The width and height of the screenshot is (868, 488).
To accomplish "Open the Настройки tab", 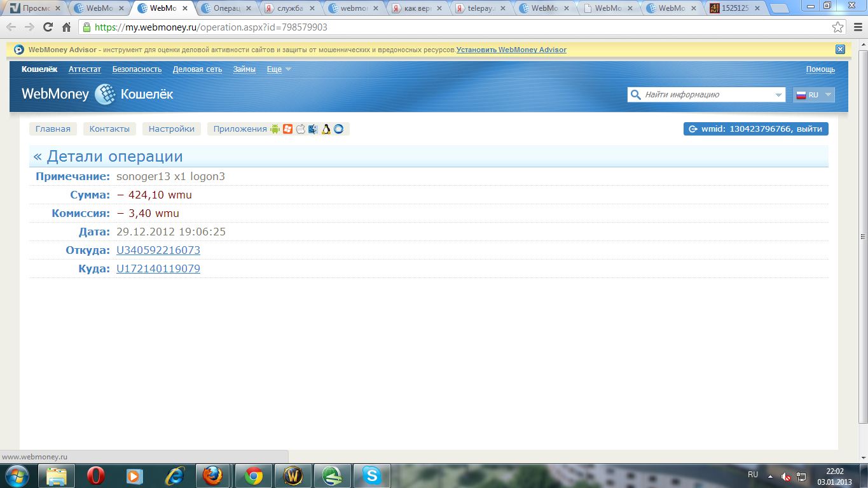I will tap(172, 129).
